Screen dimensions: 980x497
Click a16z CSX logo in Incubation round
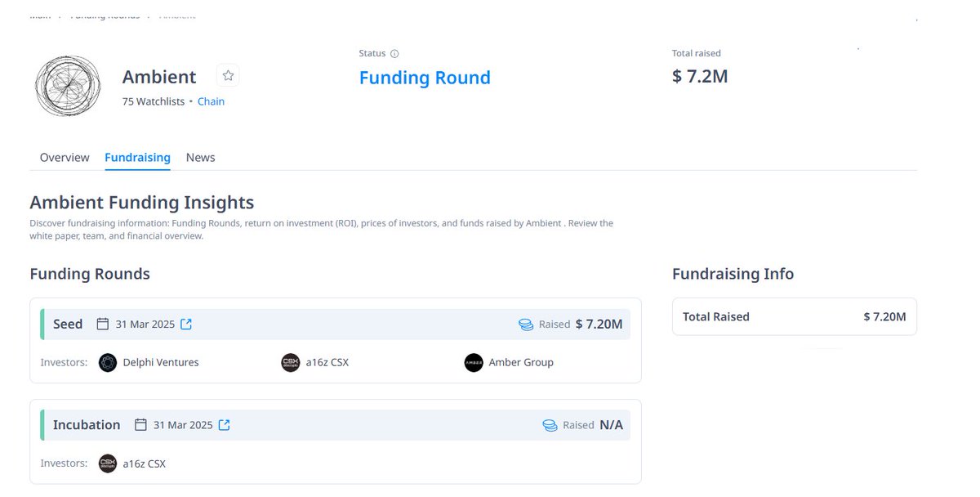click(108, 463)
